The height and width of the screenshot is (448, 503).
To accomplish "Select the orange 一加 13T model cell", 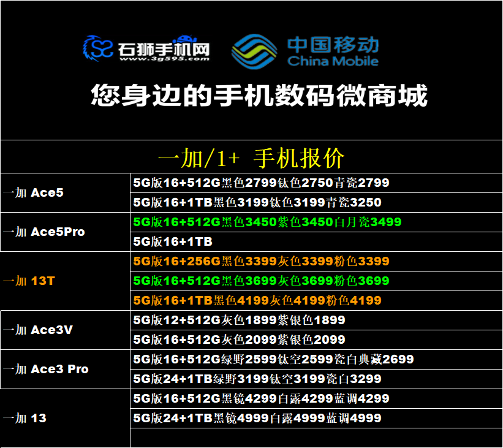I will [65, 281].
